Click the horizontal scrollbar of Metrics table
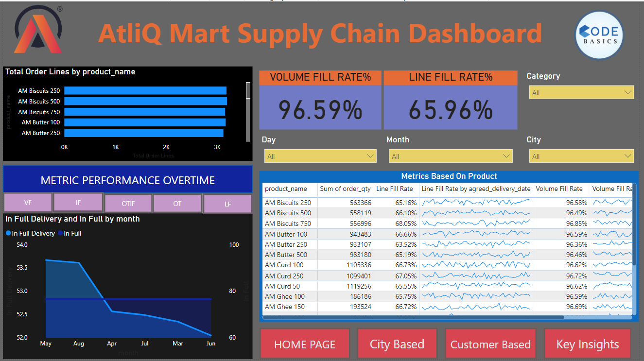Viewport: 644px width, 361px height. [x=414, y=317]
